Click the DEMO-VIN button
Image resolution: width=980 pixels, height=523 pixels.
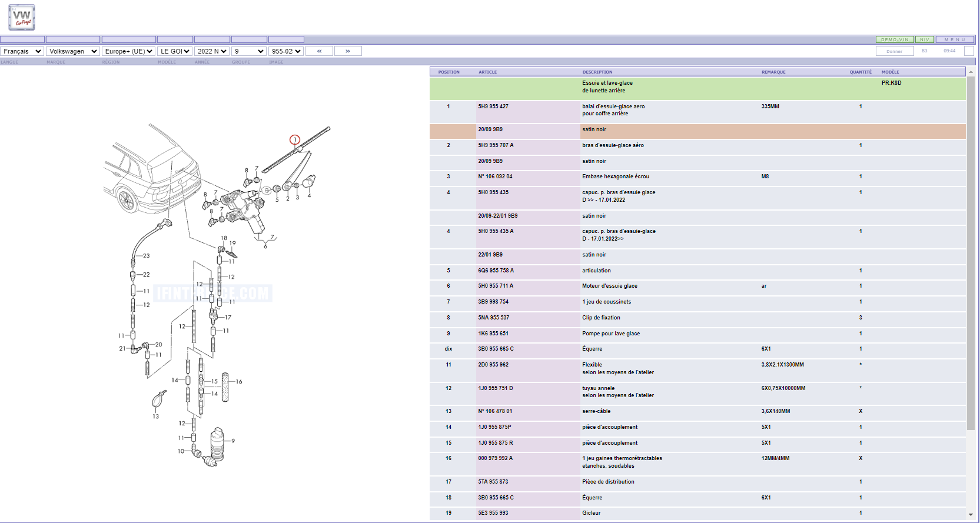coord(895,40)
